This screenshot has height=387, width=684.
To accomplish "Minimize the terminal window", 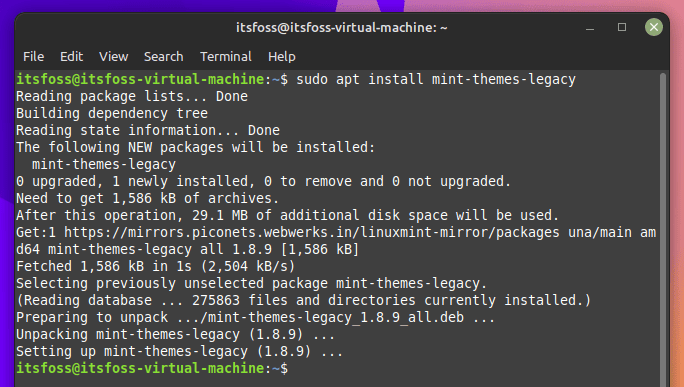I will pos(590,28).
